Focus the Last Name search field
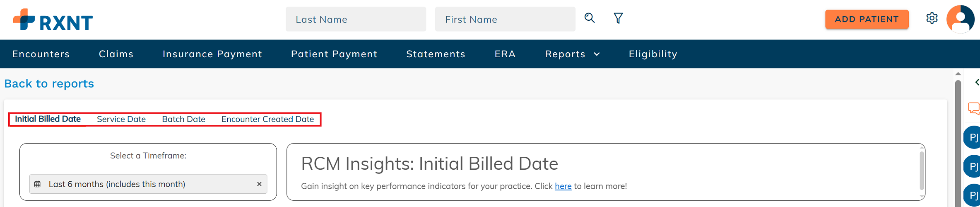Viewport: 980px width, 207px height. 356,19
